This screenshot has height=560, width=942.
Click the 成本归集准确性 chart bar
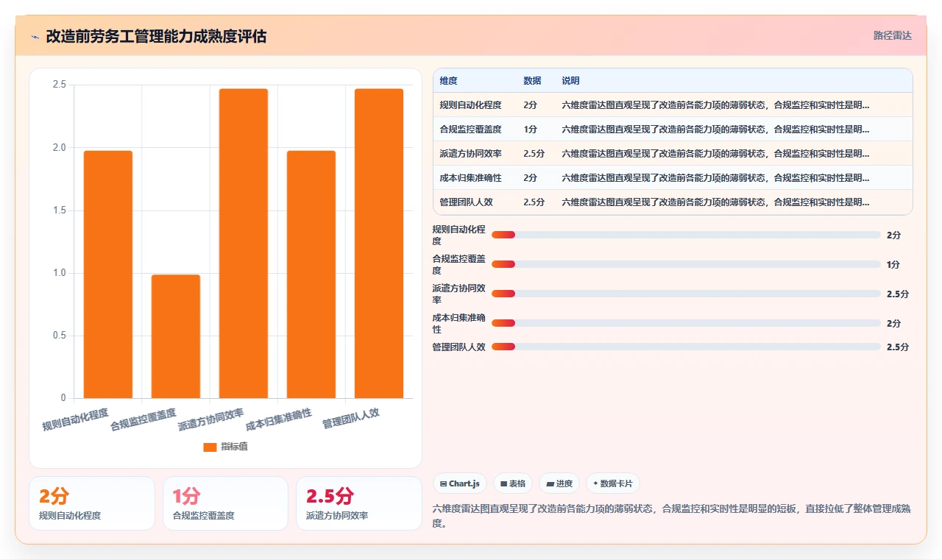pos(311,274)
